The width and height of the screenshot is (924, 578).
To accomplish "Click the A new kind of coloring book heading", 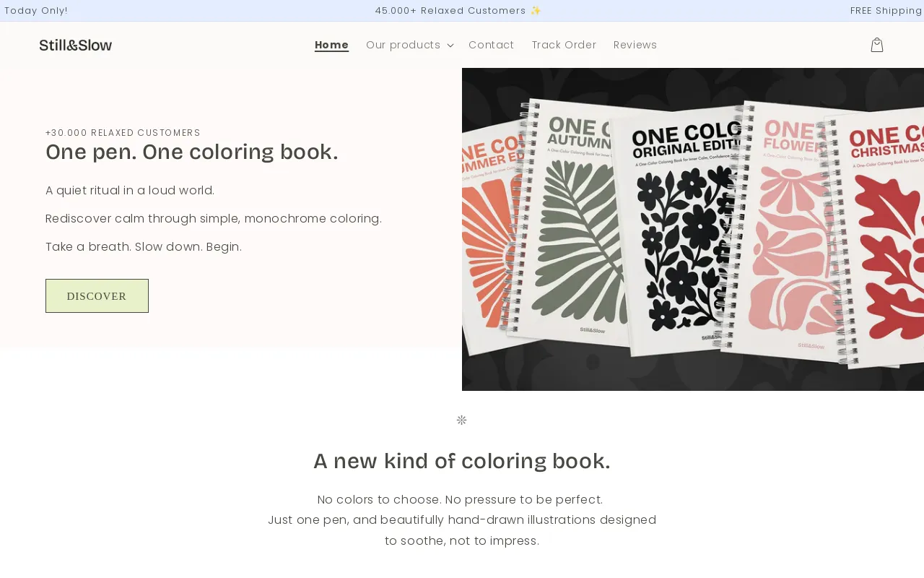I will click(x=462, y=461).
